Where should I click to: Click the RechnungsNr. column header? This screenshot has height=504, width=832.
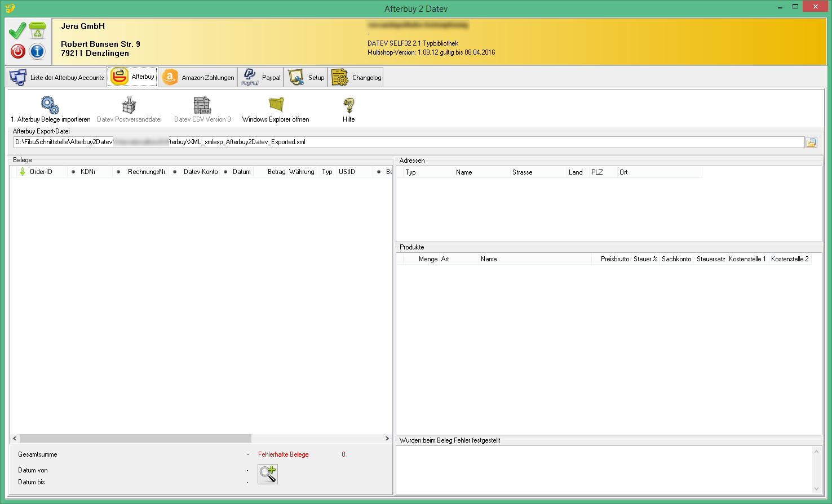[x=147, y=172]
